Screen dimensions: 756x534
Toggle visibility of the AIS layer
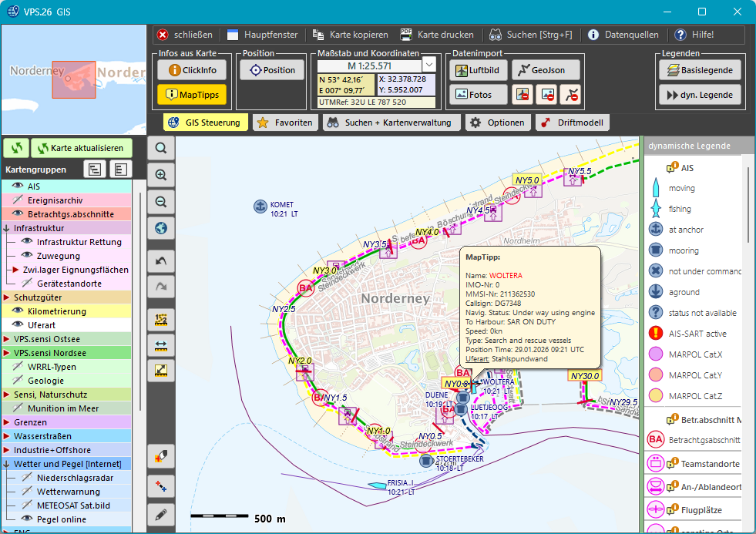16,186
